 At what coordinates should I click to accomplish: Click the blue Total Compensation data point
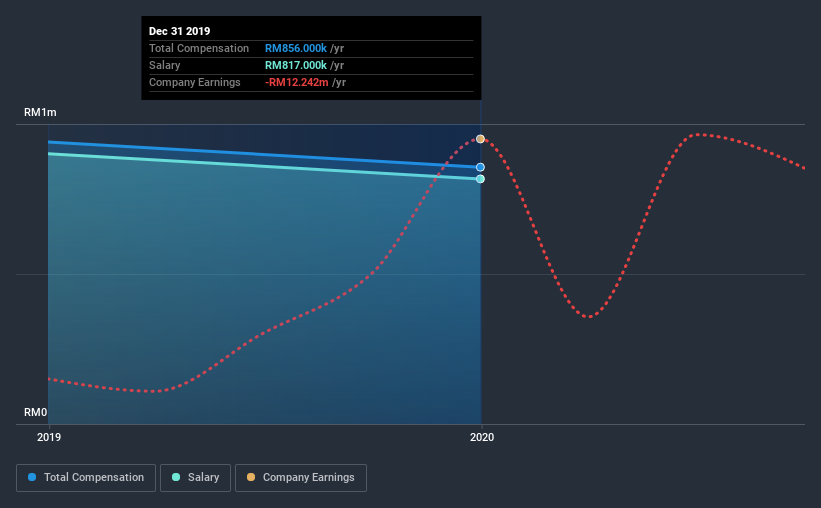tap(480, 167)
